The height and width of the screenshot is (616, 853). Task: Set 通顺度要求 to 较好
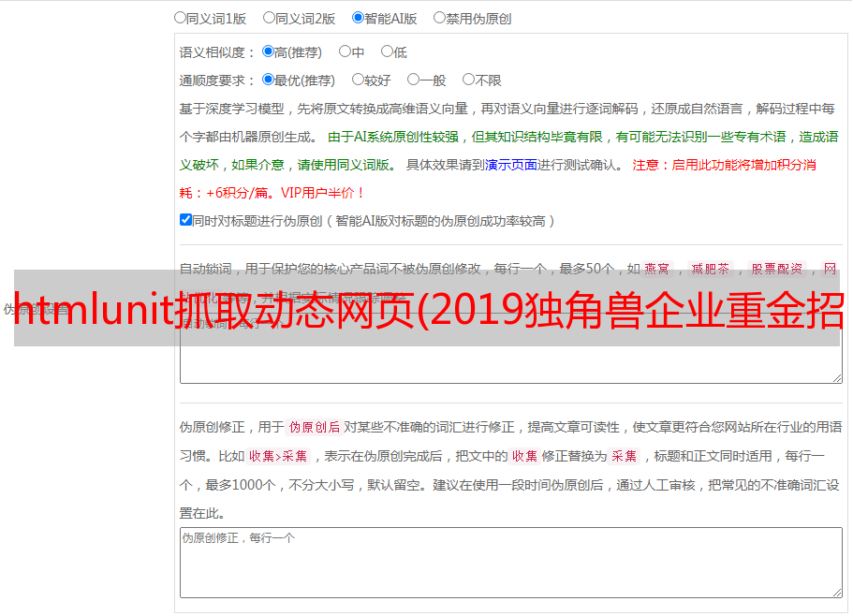[358, 80]
